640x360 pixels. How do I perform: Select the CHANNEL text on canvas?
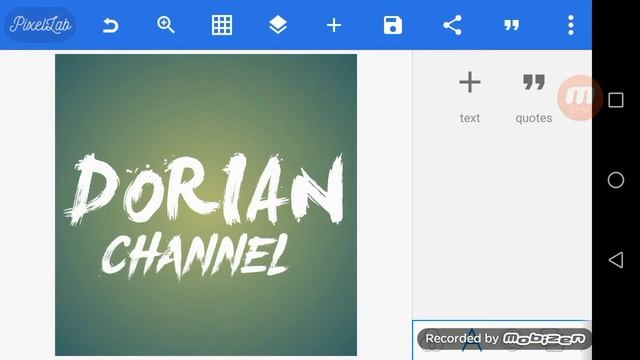pyautogui.click(x=195, y=256)
